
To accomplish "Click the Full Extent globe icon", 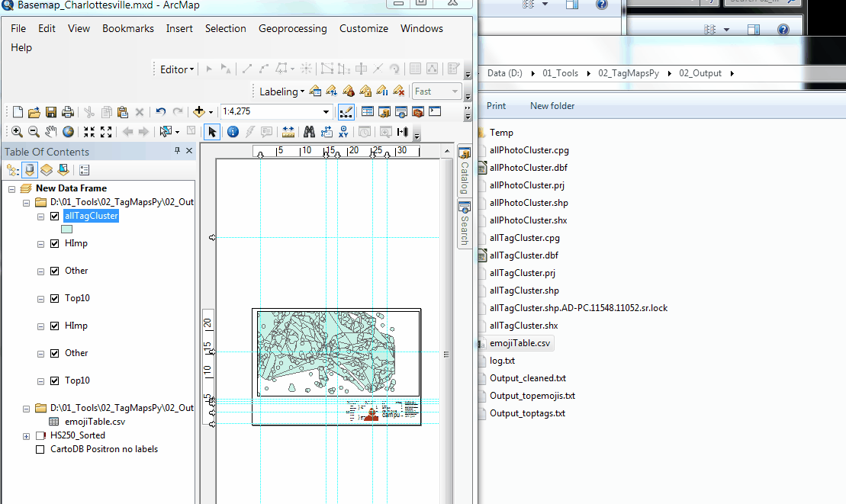I will (x=68, y=131).
